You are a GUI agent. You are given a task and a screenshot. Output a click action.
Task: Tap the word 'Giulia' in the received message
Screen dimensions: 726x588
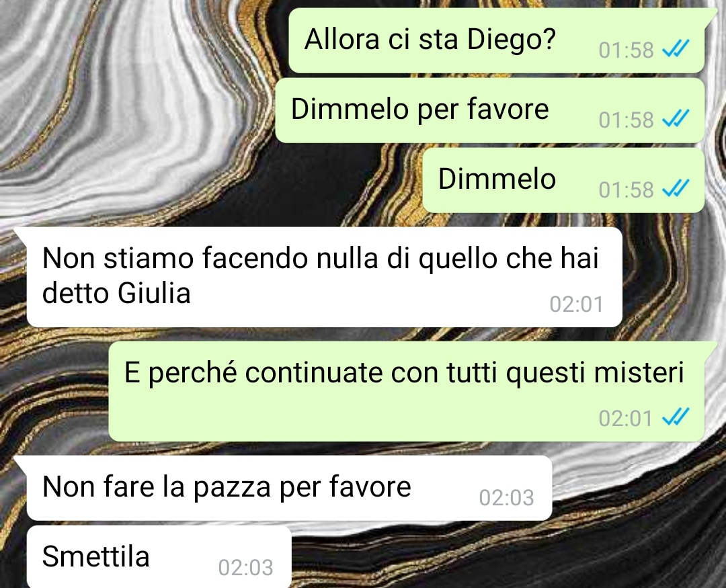pyautogui.click(x=154, y=293)
